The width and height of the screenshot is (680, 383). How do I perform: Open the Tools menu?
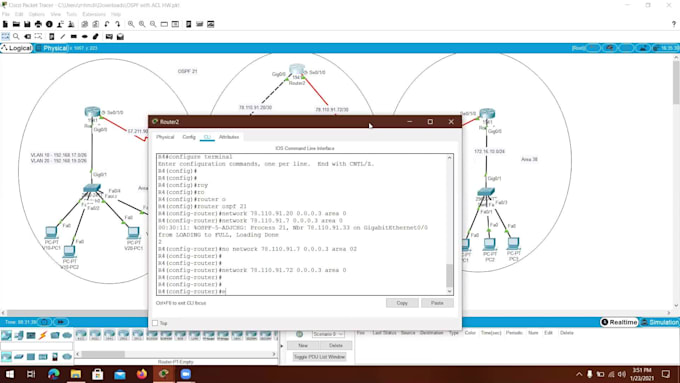(71, 14)
